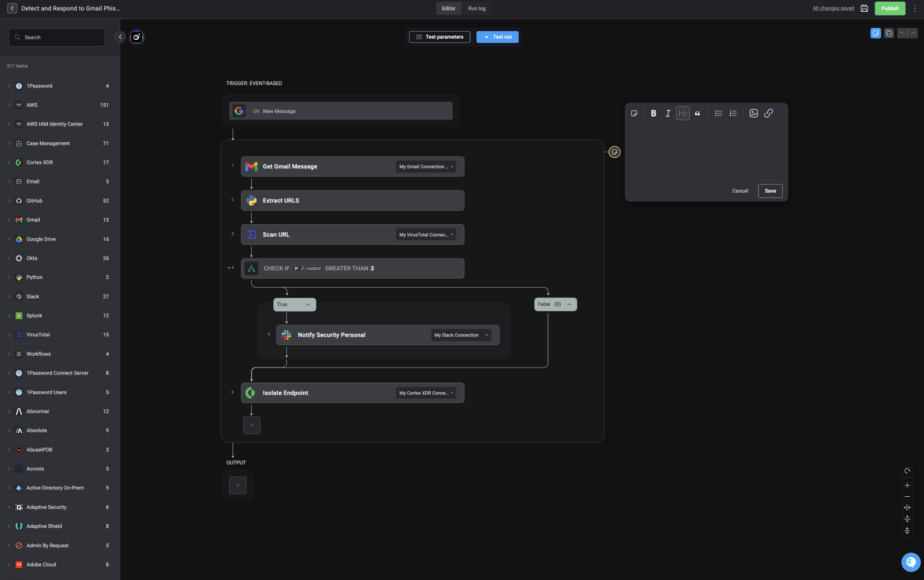Click the Publish button

(890, 8)
